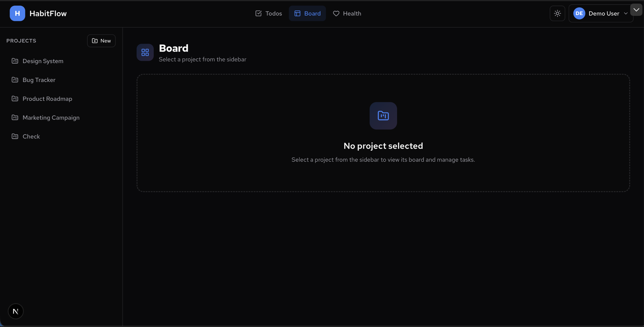Image resolution: width=644 pixels, height=327 pixels.
Task: Click the PROJECTS section heading
Action: point(21,40)
